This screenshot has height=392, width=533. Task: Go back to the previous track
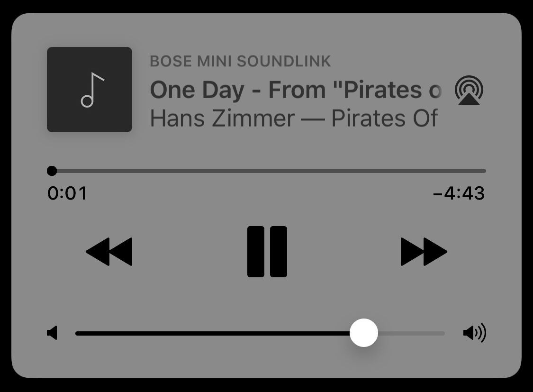point(109,252)
